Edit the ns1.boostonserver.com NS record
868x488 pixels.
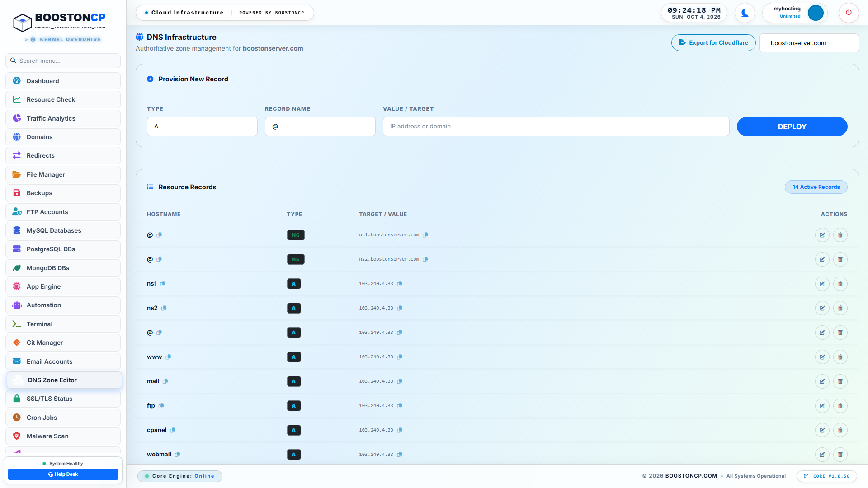(822, 235)
